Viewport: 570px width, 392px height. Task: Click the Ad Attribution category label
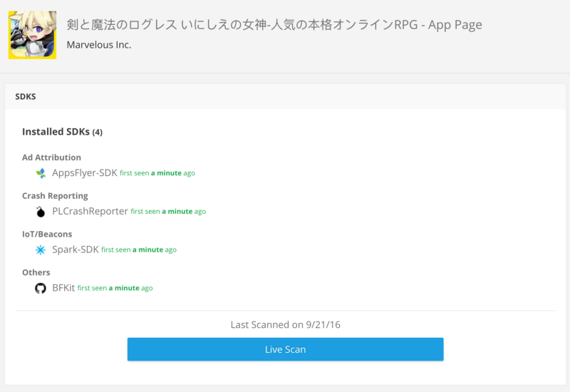51,158
